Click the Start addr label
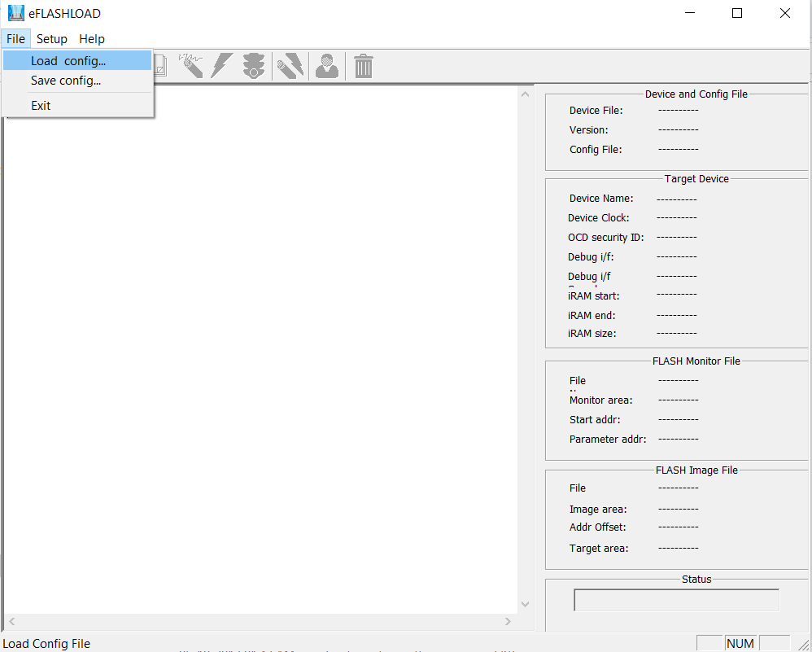 [595, 420]
